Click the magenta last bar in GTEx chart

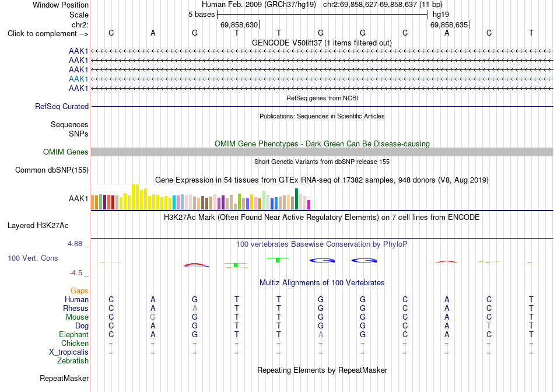309,205
